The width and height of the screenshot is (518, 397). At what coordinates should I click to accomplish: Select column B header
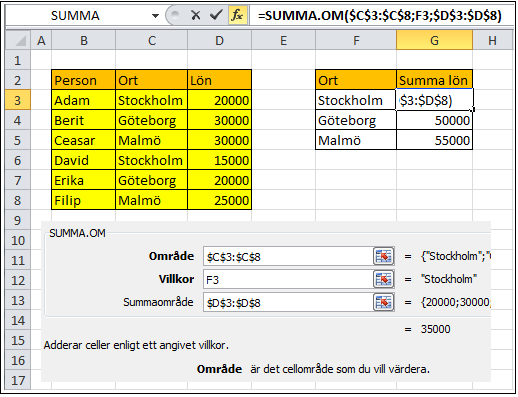pyautogui.click(x=84, y=40)
